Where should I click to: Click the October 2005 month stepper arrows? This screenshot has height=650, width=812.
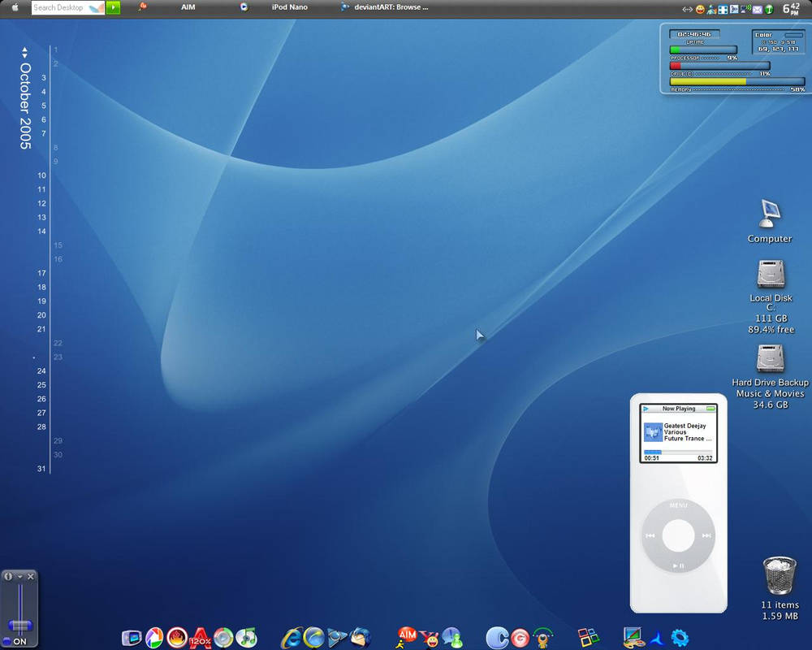click(24, 52)
